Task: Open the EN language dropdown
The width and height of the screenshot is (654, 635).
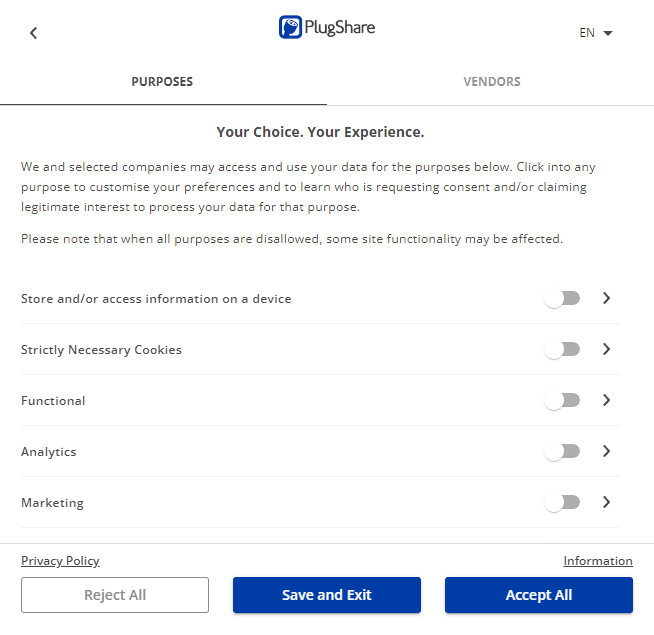Action: (596, 33)
